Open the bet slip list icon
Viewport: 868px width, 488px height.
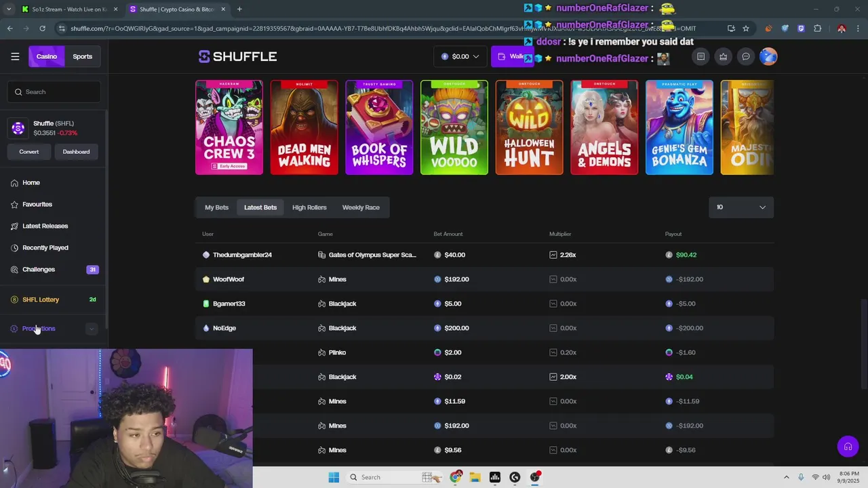pos(701,56)
